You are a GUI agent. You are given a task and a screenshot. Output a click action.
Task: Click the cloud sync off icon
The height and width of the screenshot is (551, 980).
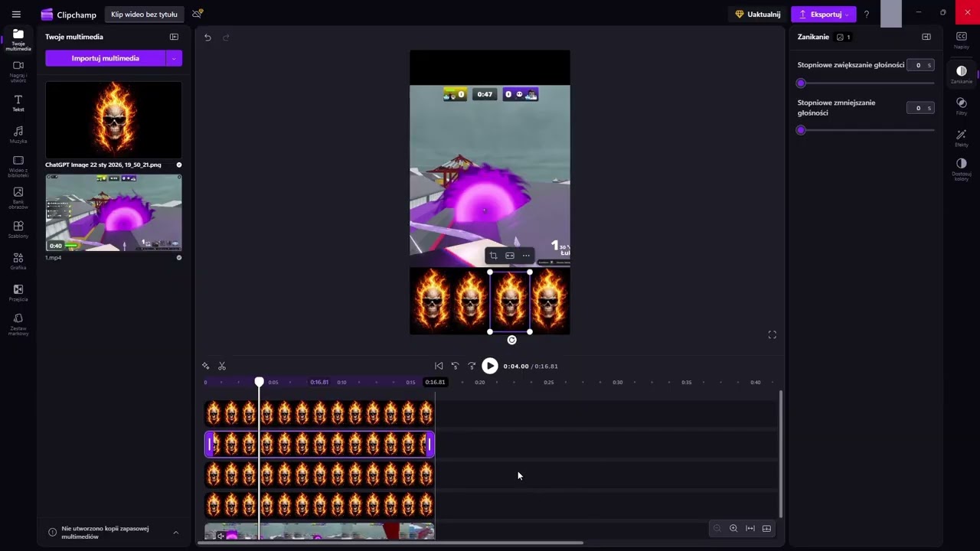[x=198, y=14]
